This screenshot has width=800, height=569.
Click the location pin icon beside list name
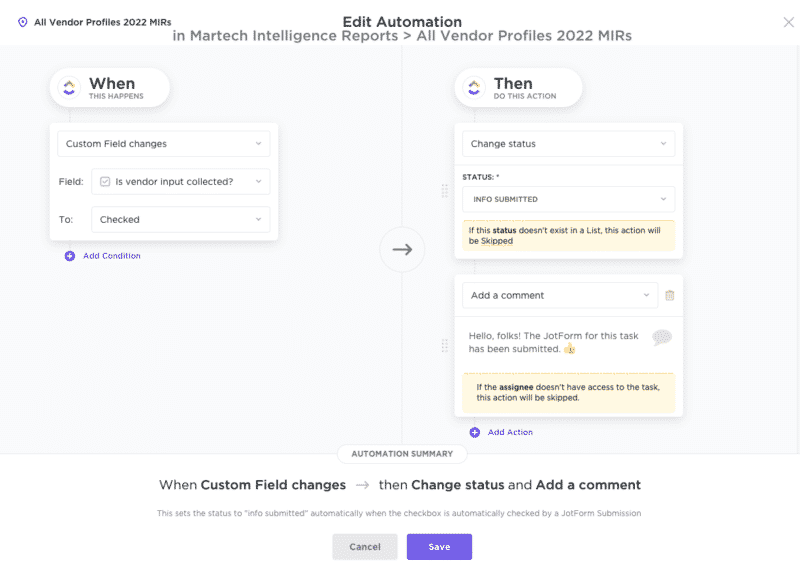pos(23,21)
